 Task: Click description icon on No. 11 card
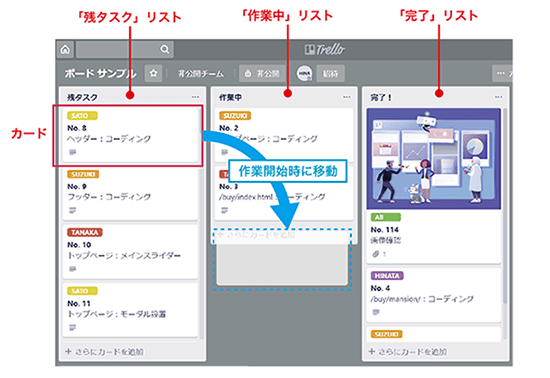coord(72,328)
